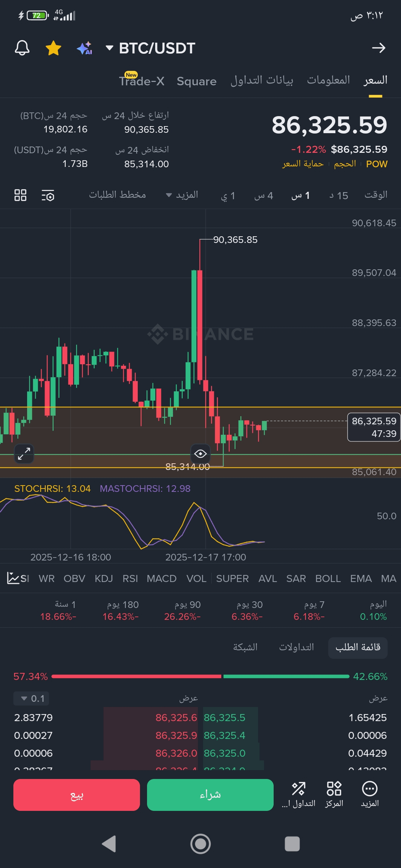Open the indicator settings chart icon
The width and height of the screenshot is (401, 868).
[x=14, y=578]
